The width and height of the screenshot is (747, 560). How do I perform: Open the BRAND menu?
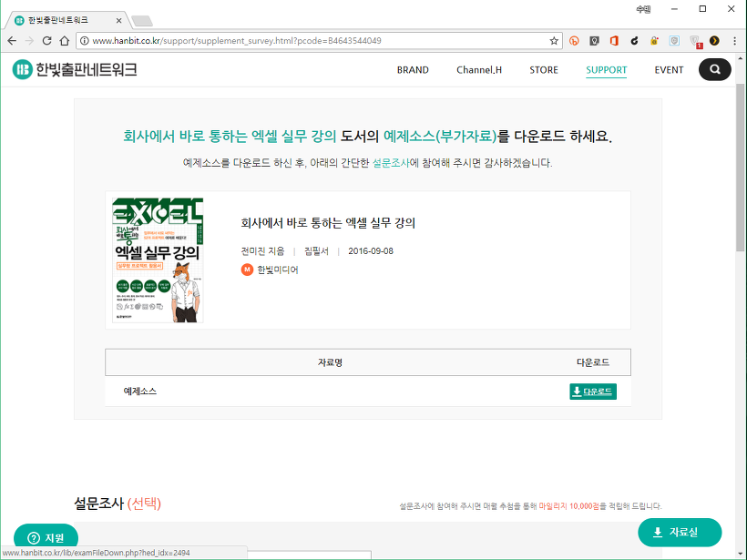413,70
